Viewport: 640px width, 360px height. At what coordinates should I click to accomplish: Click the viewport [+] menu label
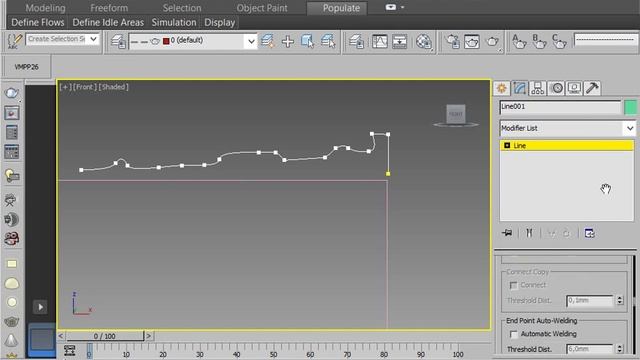(x=65, y=87)
